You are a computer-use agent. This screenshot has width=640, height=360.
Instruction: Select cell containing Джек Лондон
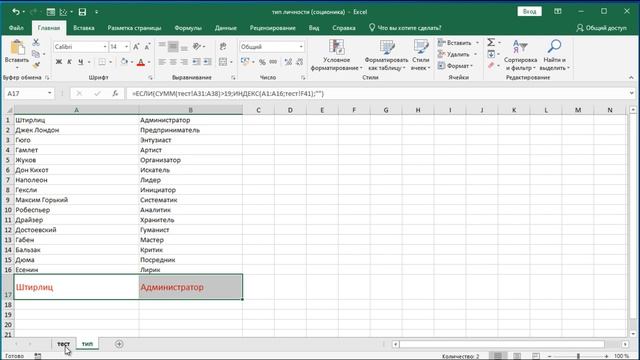(76, 130)
